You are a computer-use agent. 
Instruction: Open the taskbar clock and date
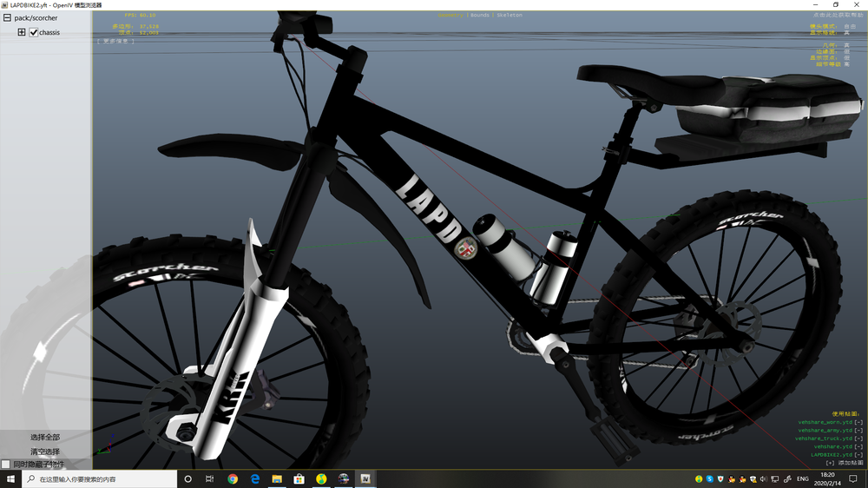[827, 479]
